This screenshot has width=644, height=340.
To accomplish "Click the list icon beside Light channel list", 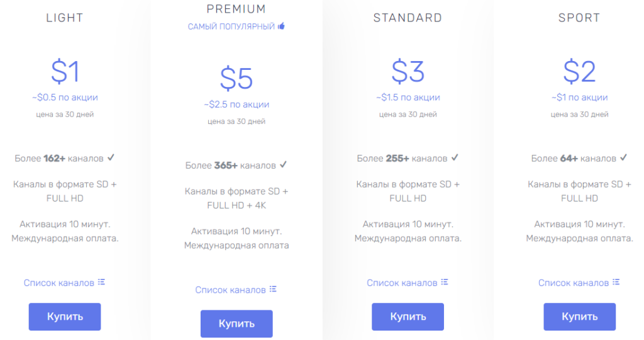I will coord(101,282).
